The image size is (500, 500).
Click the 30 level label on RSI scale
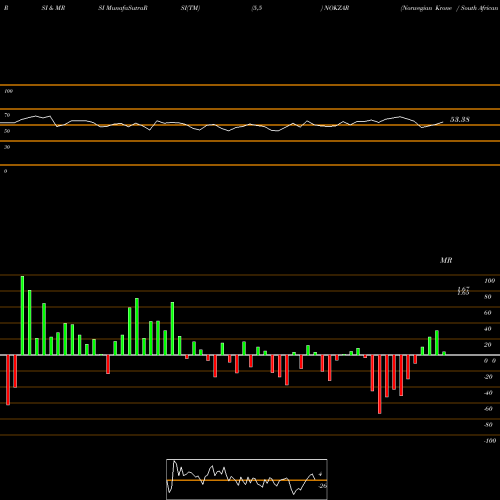(7, 147)
